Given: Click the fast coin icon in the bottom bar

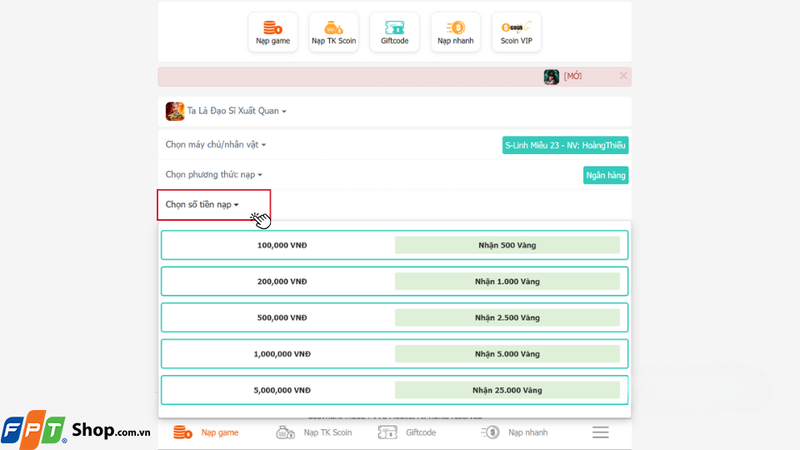Looking at the screenshot, I should (490, 433).
